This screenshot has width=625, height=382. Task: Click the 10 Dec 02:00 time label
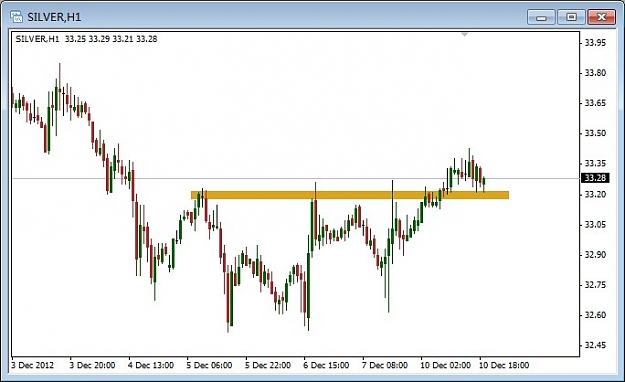(446, 365)
